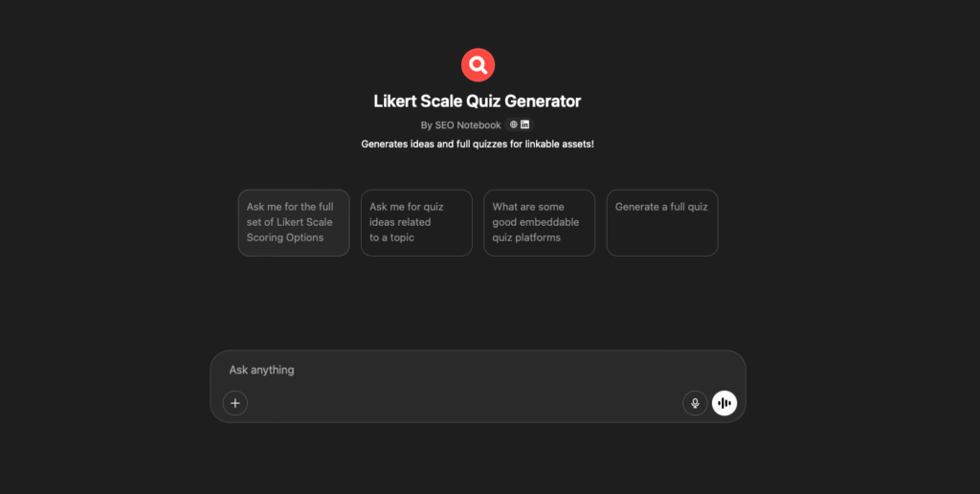
Task: Click the description about linkable assets
Action: [478, 144]
